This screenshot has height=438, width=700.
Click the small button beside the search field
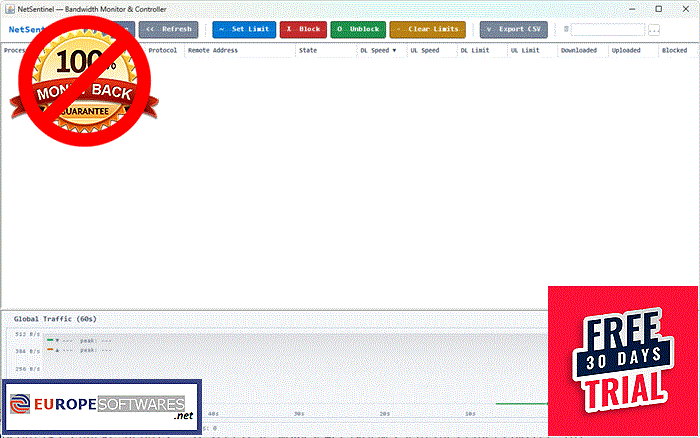click(654, 30)
